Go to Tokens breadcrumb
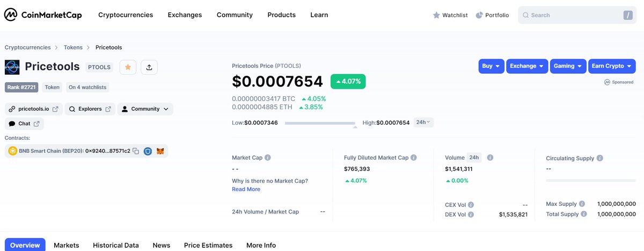 click(73, 47)
